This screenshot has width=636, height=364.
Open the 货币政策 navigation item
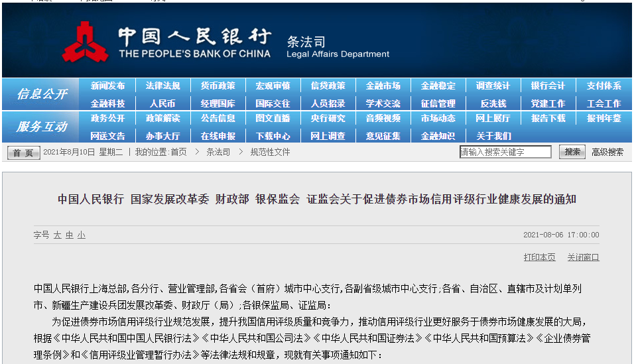[218, 86]
